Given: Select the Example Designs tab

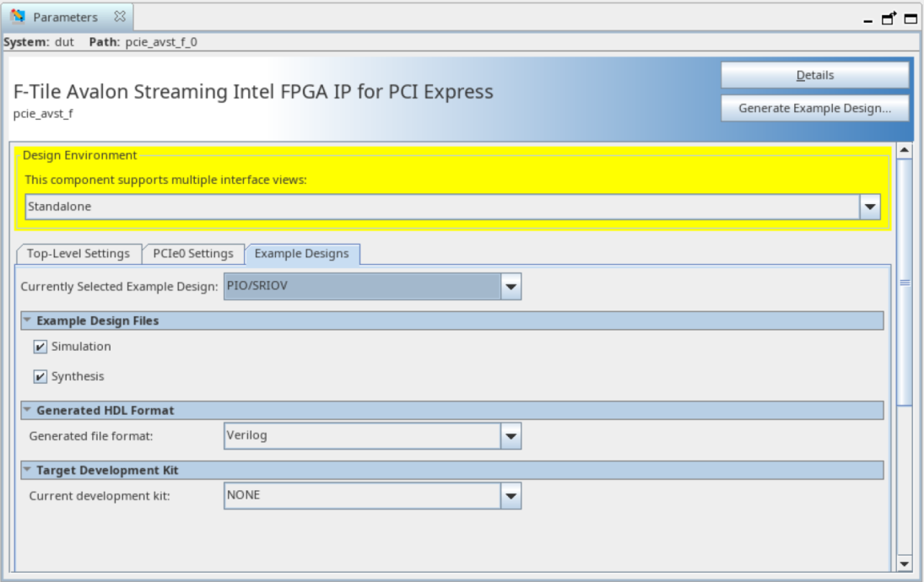Looking at the screenshot, I should coord(302,253).
